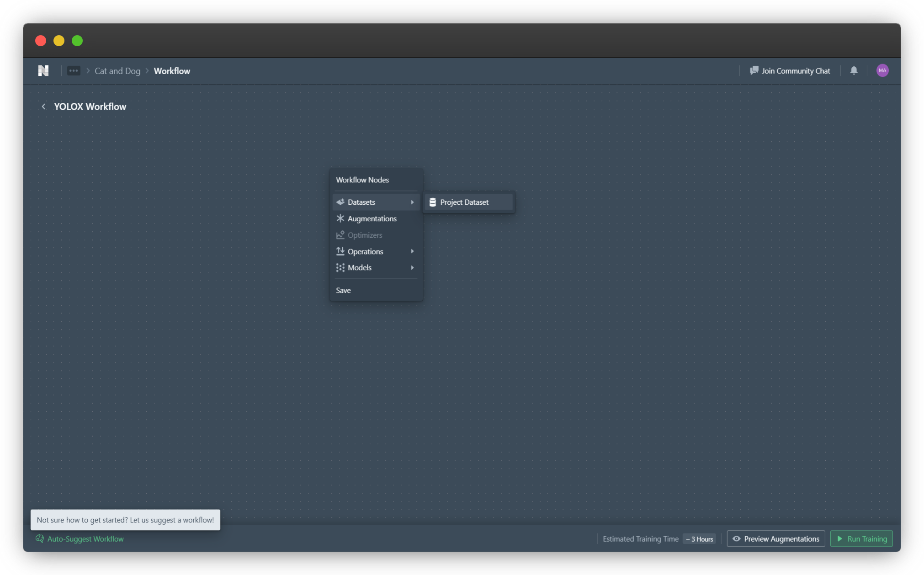Screen dimensions: 924x575
Task: Select the Optimizers menu entry
Action: (x=365, y=235)
